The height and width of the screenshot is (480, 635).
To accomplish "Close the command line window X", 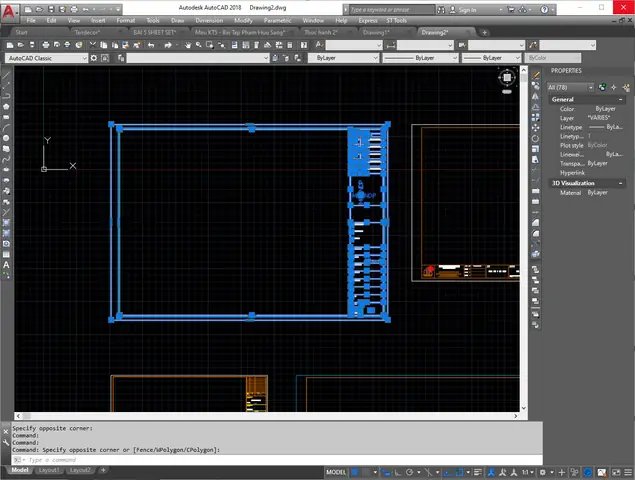I will click(6, 432).
